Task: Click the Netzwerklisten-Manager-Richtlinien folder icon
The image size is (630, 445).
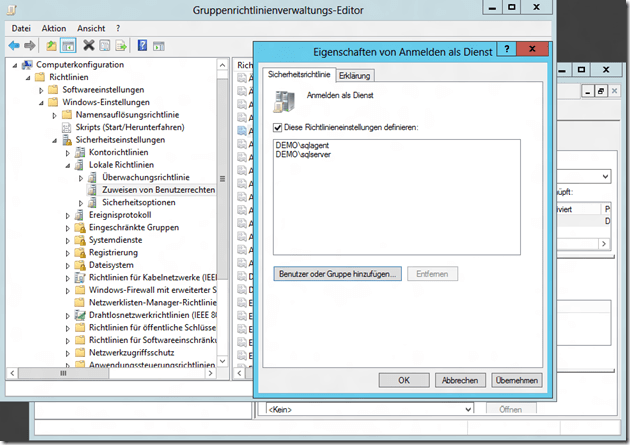Action: (80, 302)
